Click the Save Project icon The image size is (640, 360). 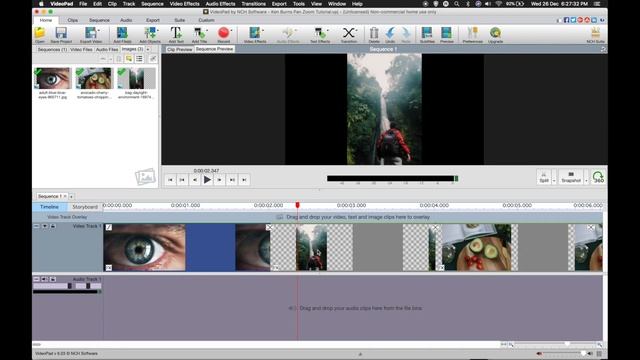click(61, 34)
